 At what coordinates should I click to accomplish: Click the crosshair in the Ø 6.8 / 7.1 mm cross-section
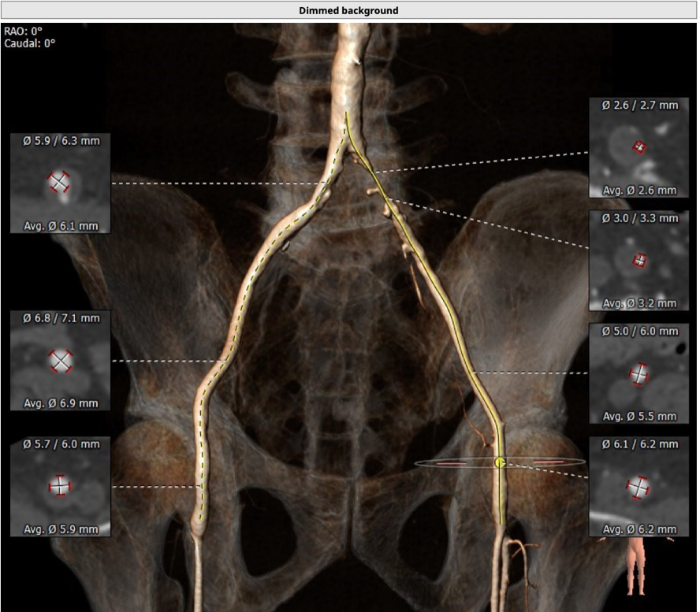61,361
